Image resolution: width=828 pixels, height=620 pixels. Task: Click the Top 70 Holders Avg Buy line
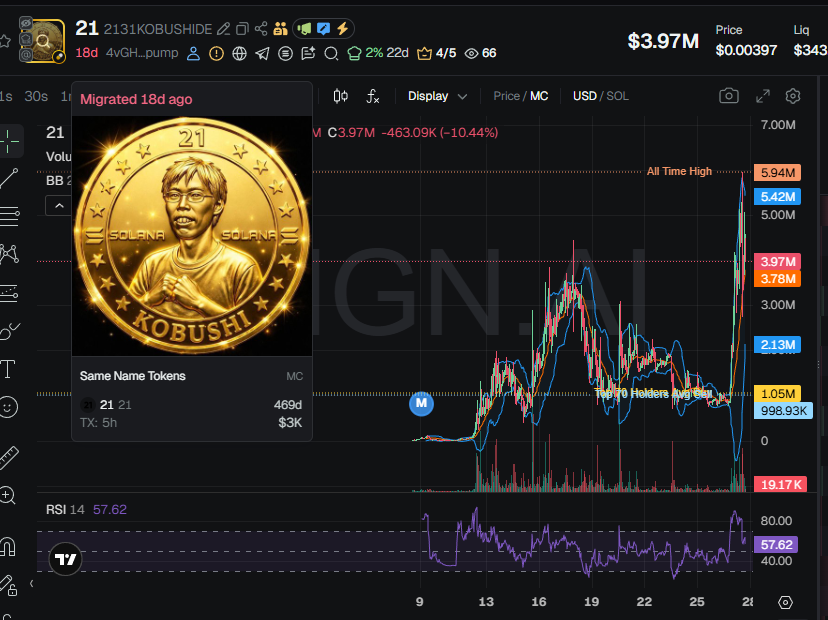[653, 393]
